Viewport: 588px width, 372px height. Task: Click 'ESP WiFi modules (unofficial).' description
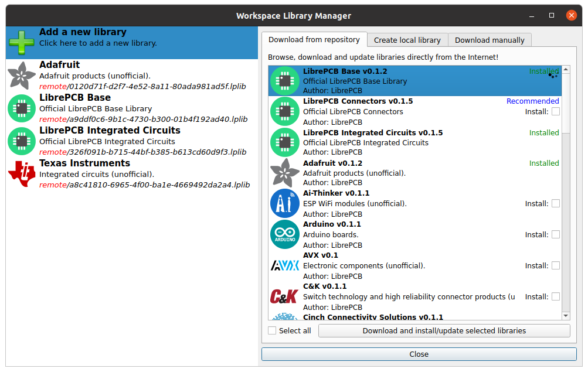(x=355, y=204)
